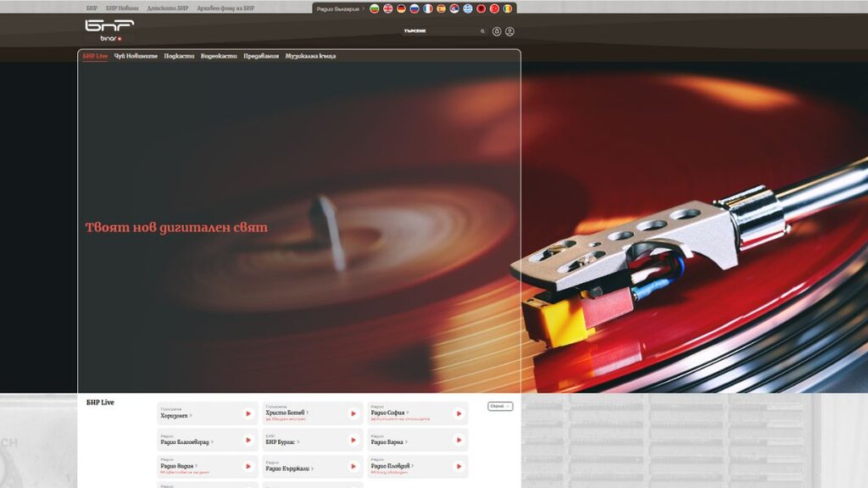
Task: Select the UK flag for English
Action: tap(388, 8)
